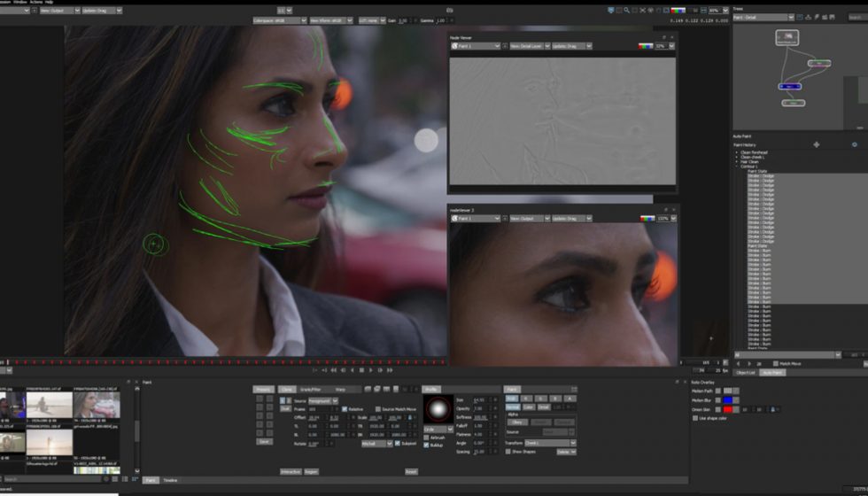The height and width of the screenshot is (496, 868).
Task: Click the Reset button in Clone panel
Action: pos(411,471)
